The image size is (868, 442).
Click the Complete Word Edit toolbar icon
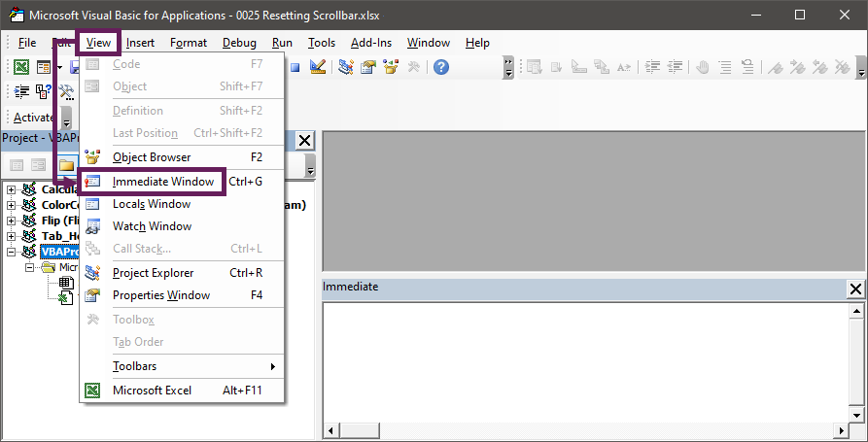point(624,67)
